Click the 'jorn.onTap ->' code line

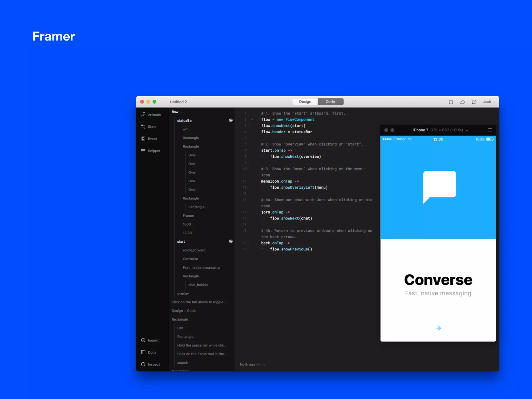[x=276, y=212]
